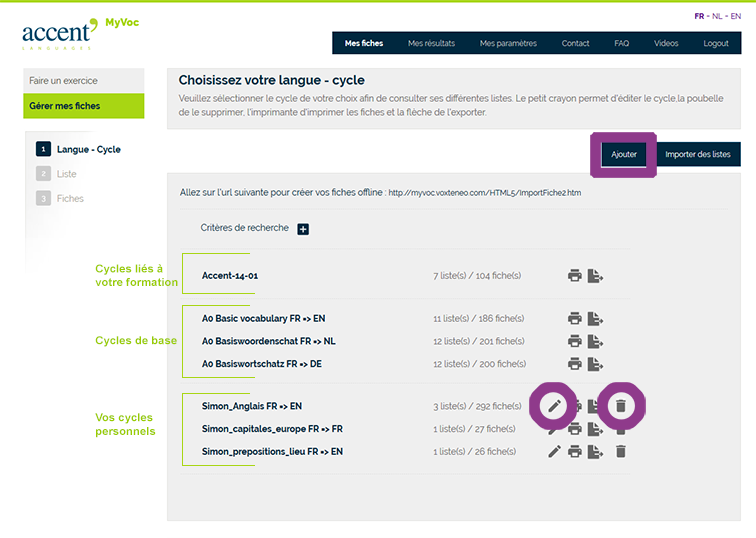Open Mes résultats tab
The width and height of the screenshot is (756, 538).
(x=432, y=43)
